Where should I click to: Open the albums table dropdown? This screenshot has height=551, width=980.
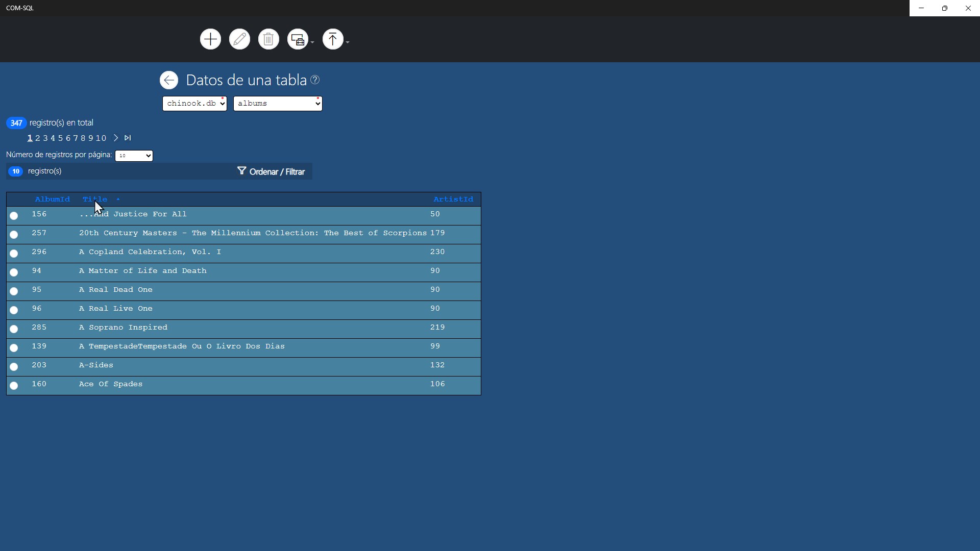(278, 104)
